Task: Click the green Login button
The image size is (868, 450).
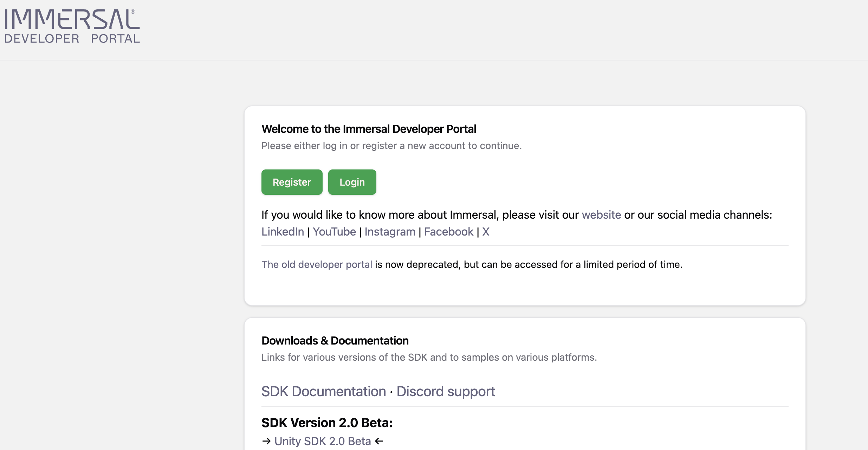Action: click(x=352, y=182)
